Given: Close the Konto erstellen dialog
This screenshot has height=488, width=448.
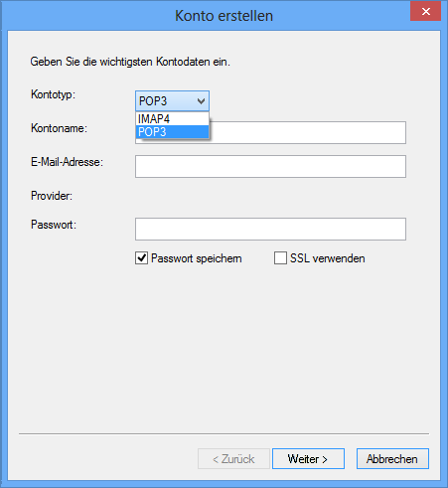Looking at the screenshot, I should (425, 12).
